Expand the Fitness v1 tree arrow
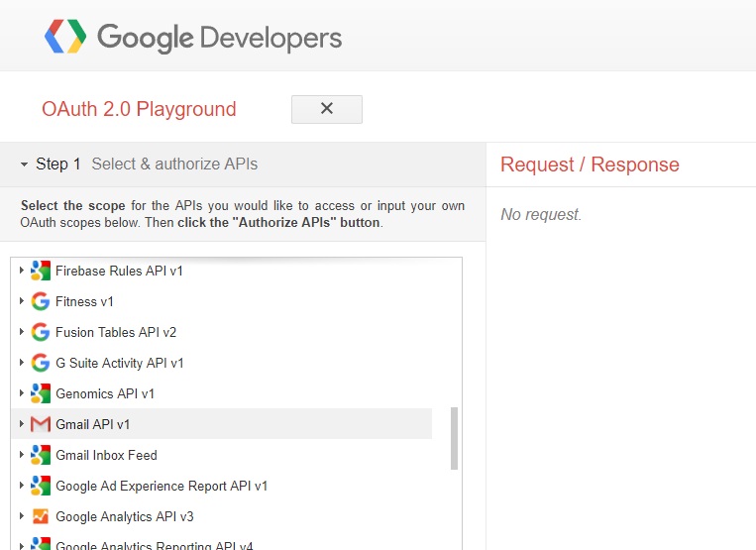The height and width of the screenshot is (550, 756). pyautogui.click(x=22, y=301)
